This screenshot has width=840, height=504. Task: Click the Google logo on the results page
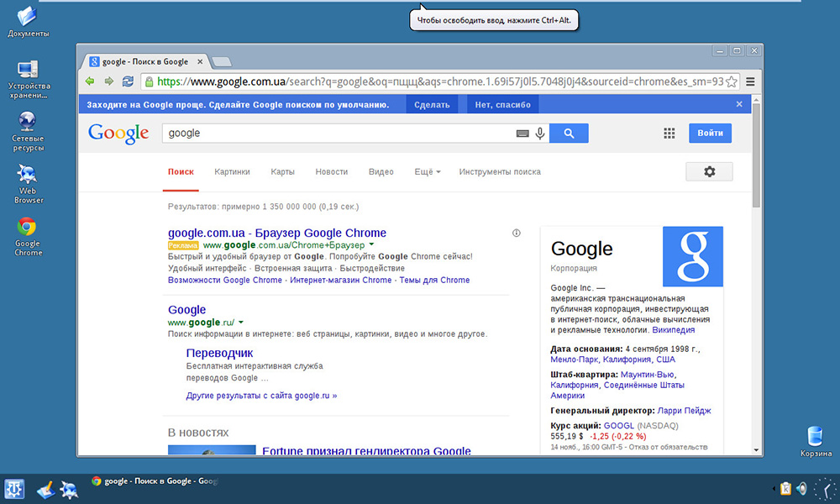click(118, 134)
